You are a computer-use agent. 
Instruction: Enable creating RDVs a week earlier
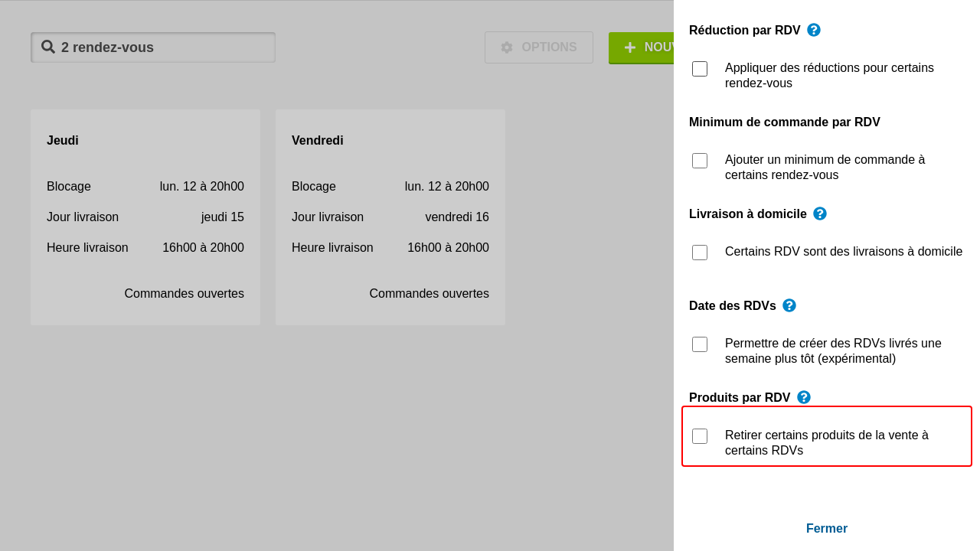coord(700,344)
